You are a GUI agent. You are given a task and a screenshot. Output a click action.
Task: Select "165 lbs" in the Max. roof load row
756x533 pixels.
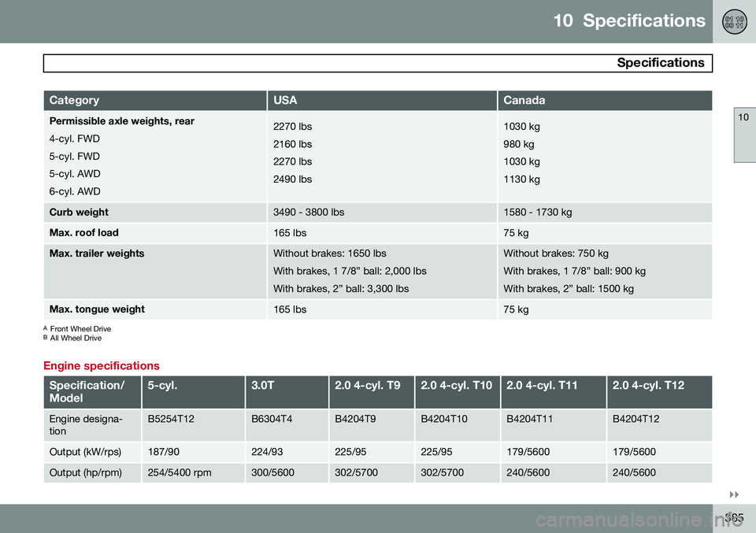click(290, 233)
